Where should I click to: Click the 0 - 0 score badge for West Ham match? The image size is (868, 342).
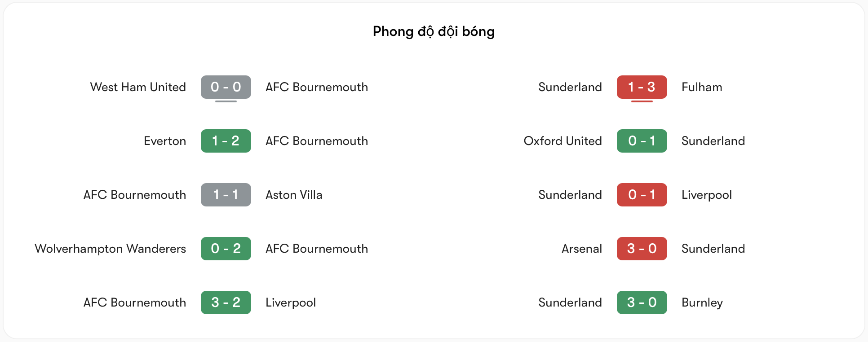pyautogui.click(x=226, y=87)
